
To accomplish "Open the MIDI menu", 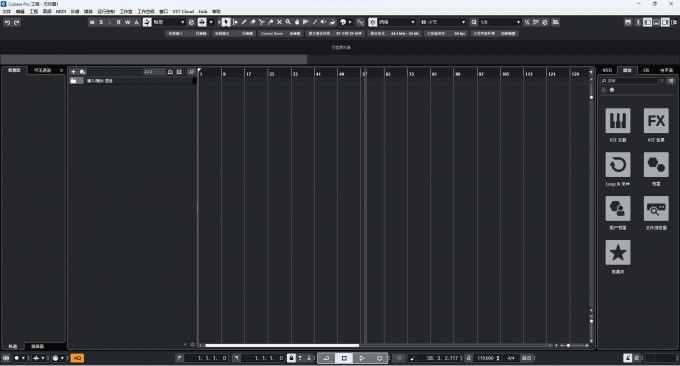I will coord(61,11).
